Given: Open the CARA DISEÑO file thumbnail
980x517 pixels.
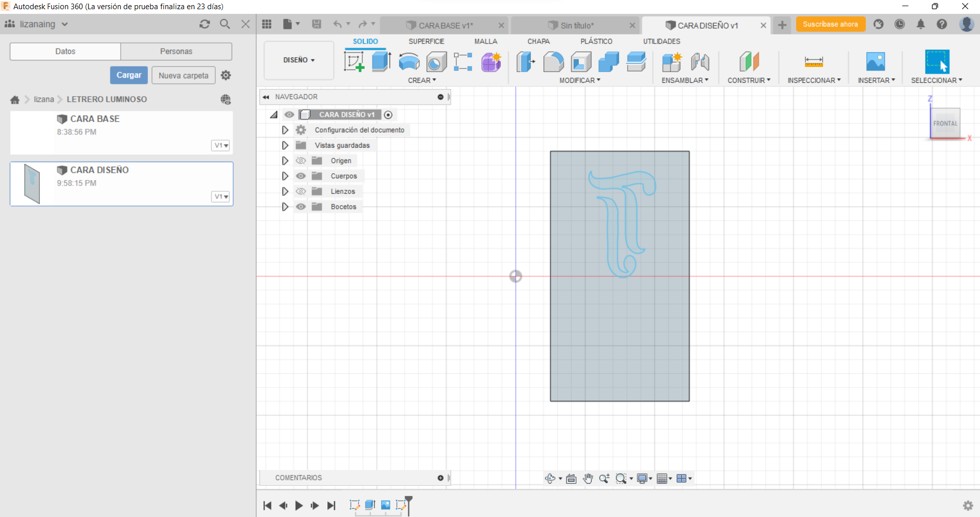Looking at the screenshot, I should pyautogui.click(x=32, y=184).
